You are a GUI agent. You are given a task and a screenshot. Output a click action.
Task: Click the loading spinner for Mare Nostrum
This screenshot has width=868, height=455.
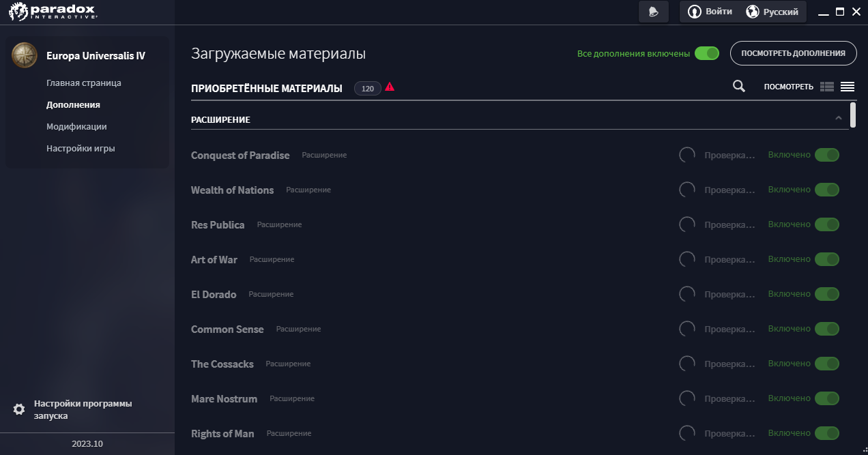[687, 398]
